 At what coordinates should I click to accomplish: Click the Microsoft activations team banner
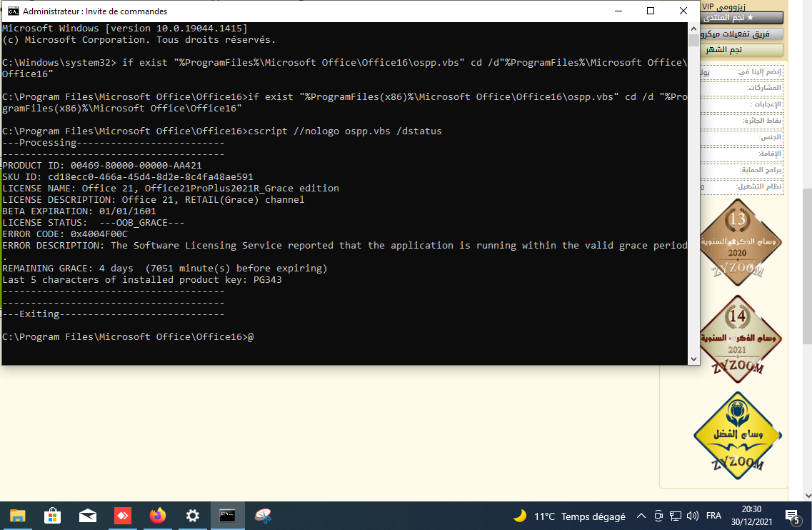point(742,34)
